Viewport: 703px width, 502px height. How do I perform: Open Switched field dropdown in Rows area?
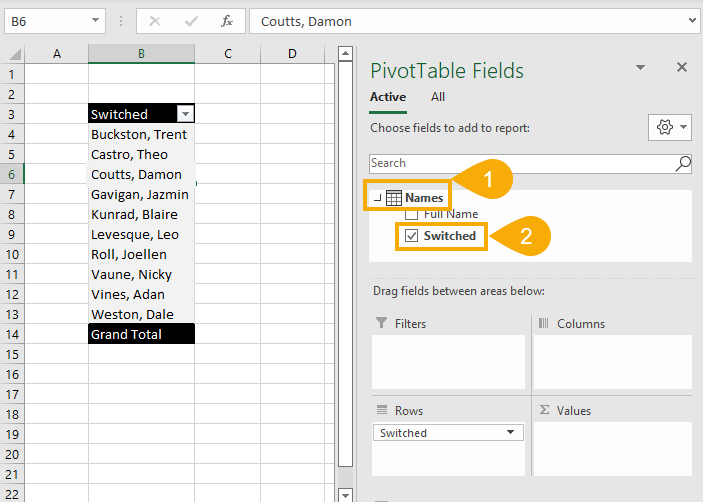pos(510,432)
